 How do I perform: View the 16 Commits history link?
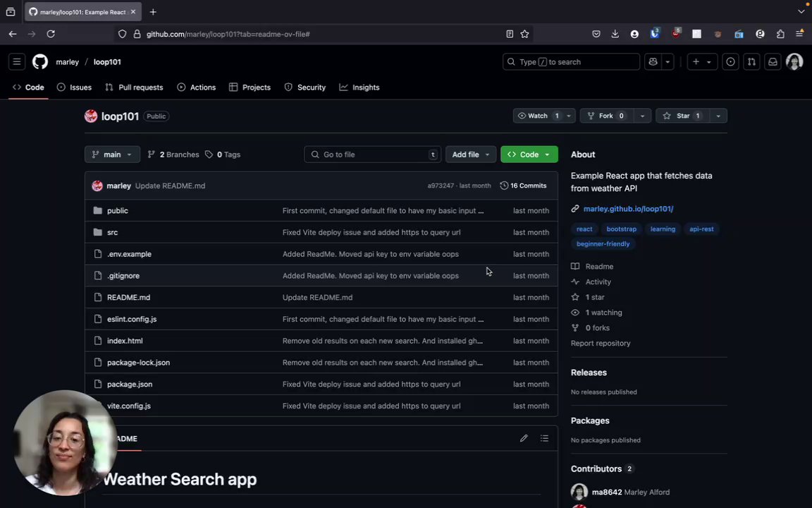[523, 186]
